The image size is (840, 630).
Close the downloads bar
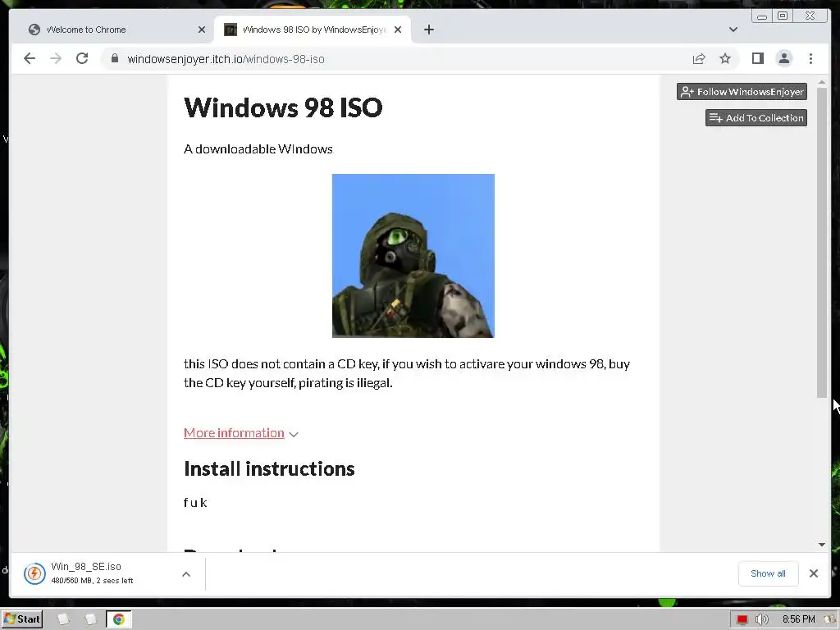pyautogui.click(x=813, y=573)
